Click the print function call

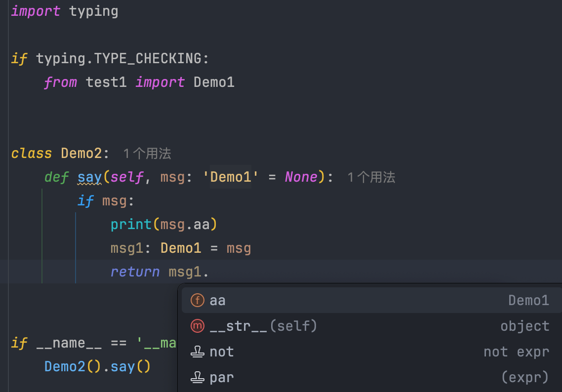point(131,224)
